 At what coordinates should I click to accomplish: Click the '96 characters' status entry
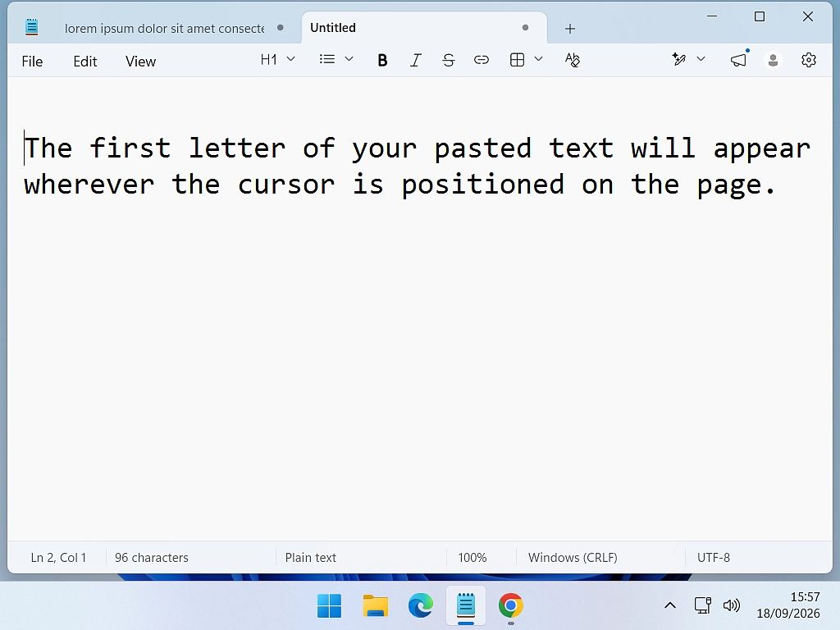coord(152,558)
